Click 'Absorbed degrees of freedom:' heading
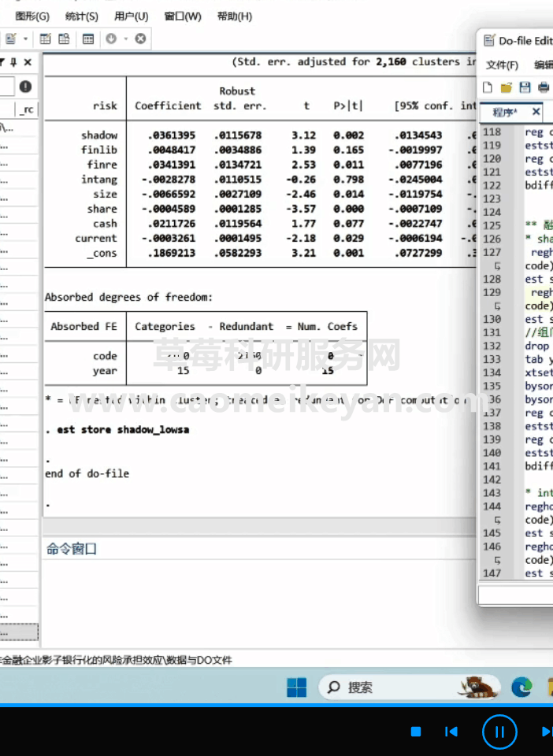Viewport: 553px width, 756px height. (128, 297)
